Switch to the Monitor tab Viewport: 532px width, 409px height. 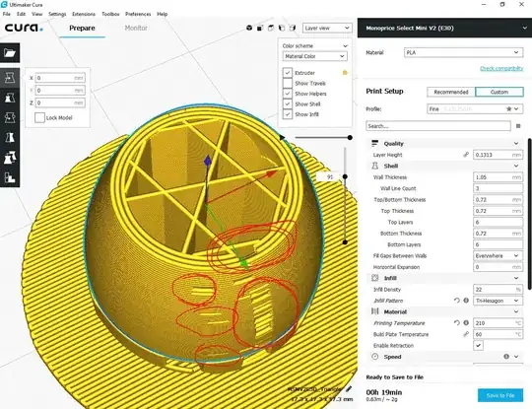coord(136,28)
